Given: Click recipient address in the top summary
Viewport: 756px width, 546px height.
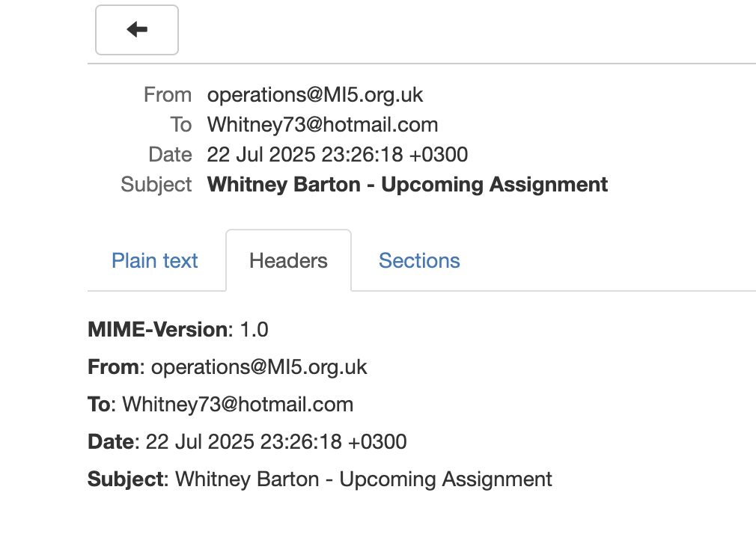Looking at the screenshot, I should tap(323, 125).
